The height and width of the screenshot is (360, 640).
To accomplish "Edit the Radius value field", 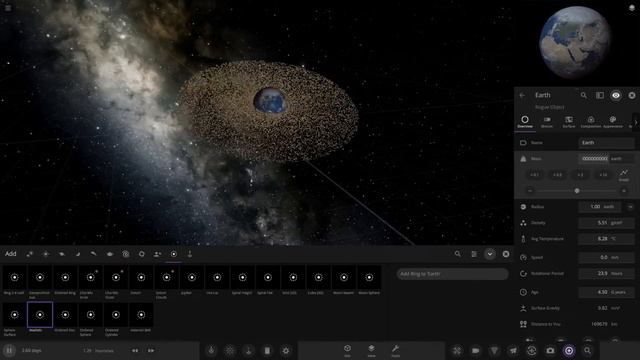I will [x=600, y=207].
